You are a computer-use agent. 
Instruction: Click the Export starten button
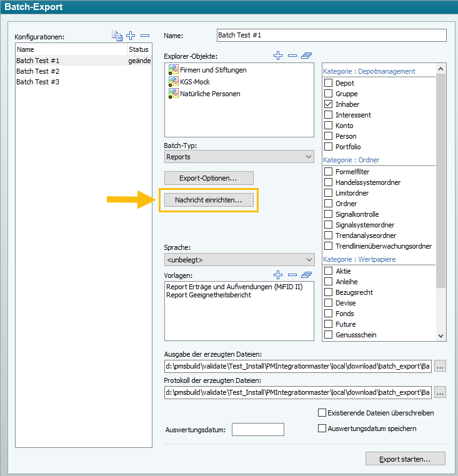(405, 459)
